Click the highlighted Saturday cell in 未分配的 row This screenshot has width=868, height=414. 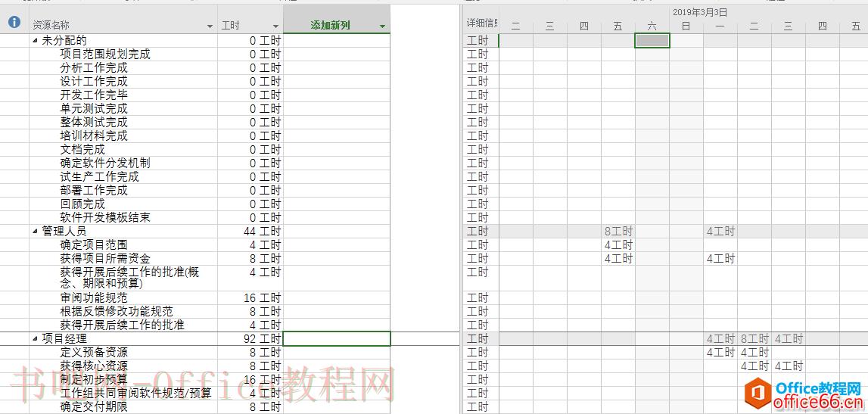coord(652,40)
